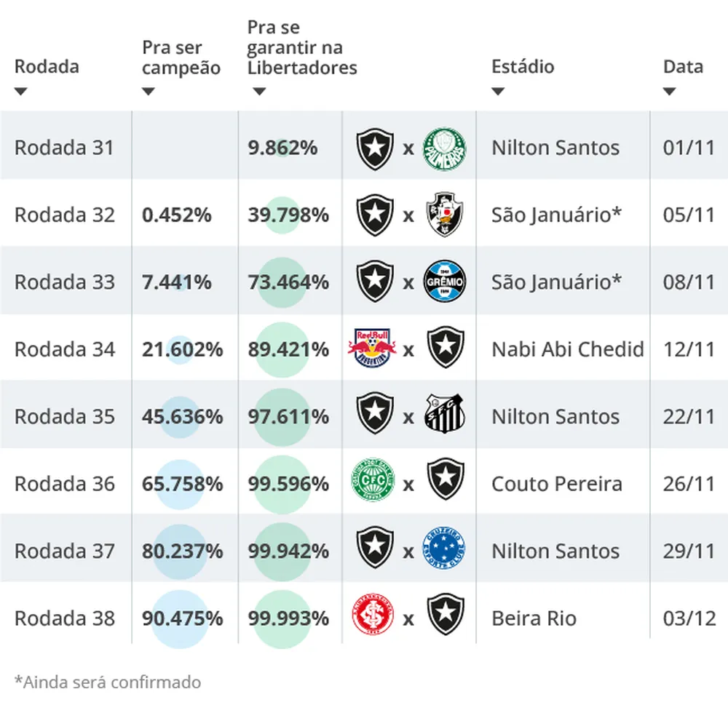Sort table by Rodada column arrow
The image size is (728, 705).
tap(21, 92)
